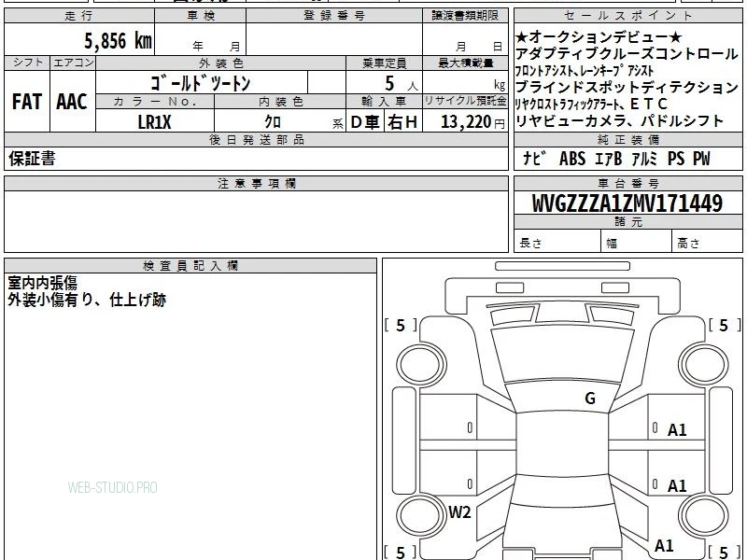Screen dimensions: 747x560
Task: Select the mileage value 5,856 km
Action: click(119, 41)
